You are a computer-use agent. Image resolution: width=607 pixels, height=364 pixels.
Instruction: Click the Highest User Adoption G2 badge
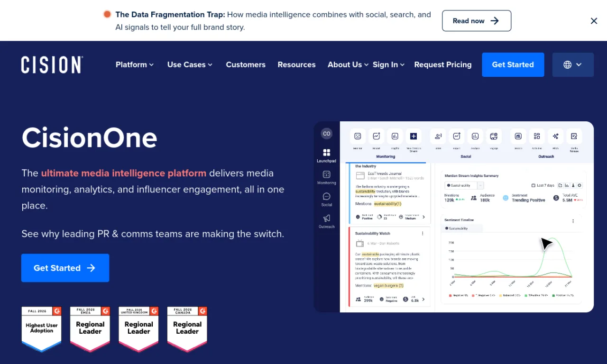(x=42, y=329)
